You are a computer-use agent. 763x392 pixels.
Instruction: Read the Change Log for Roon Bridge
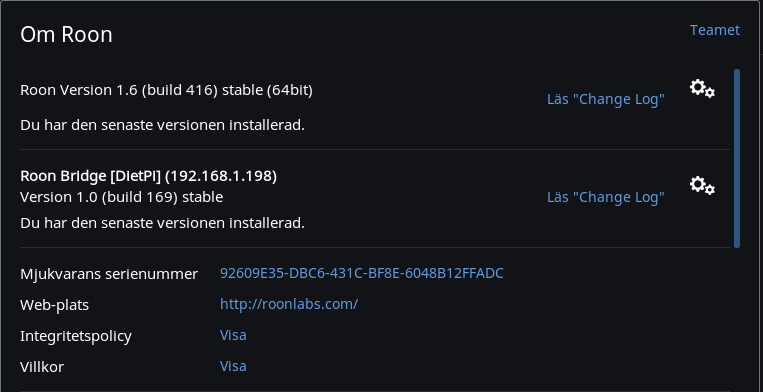click(x=606, y=197)
